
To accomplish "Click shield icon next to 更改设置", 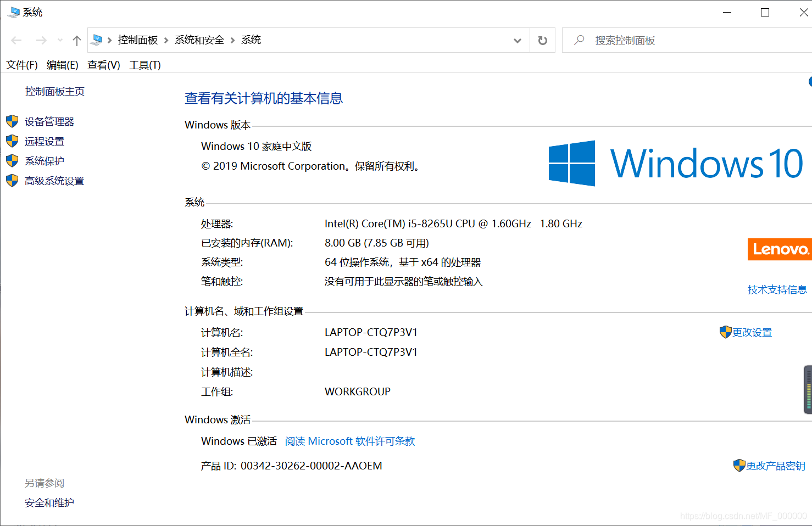I will (726, 332).
